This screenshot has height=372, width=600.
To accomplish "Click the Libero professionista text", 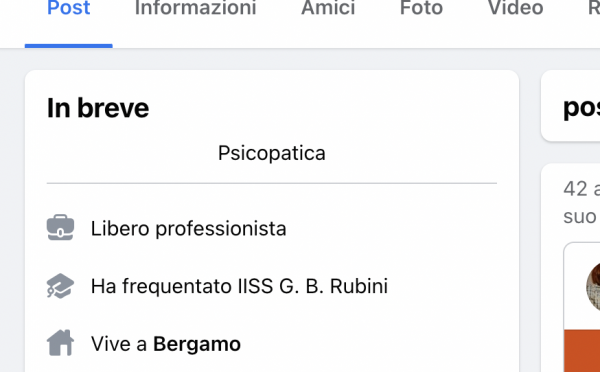I will coord(188,228).
